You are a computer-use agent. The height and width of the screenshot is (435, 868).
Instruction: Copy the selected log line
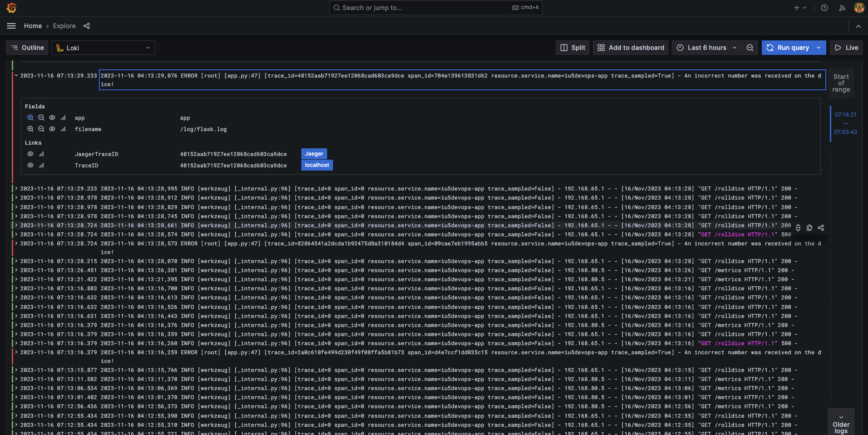[x=809, y=228]
